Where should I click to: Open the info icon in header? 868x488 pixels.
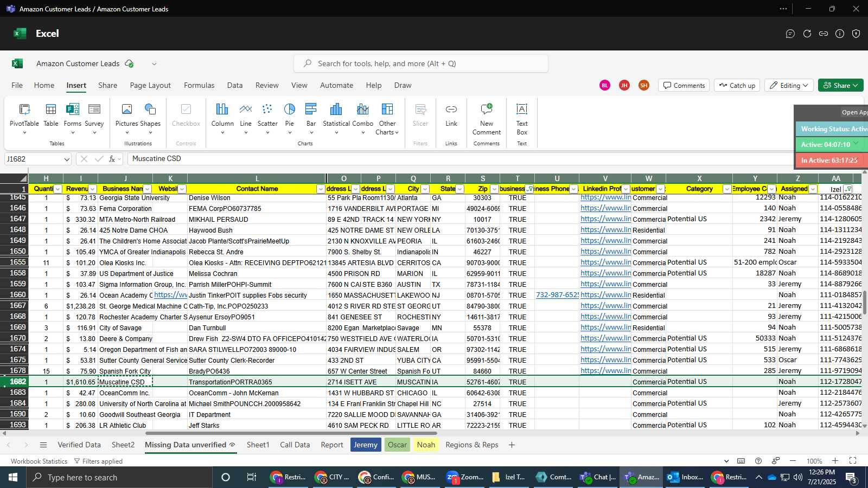coord(840,34)
